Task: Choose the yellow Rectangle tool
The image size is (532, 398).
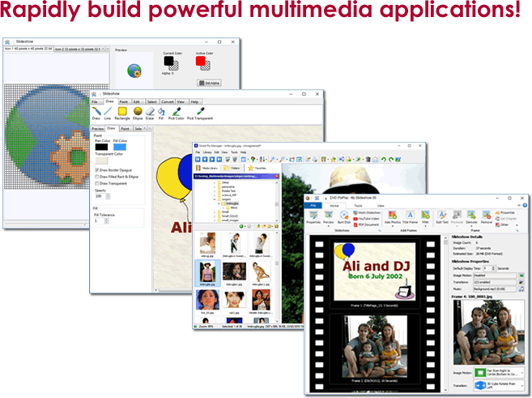Action: (x=122, y=113)
